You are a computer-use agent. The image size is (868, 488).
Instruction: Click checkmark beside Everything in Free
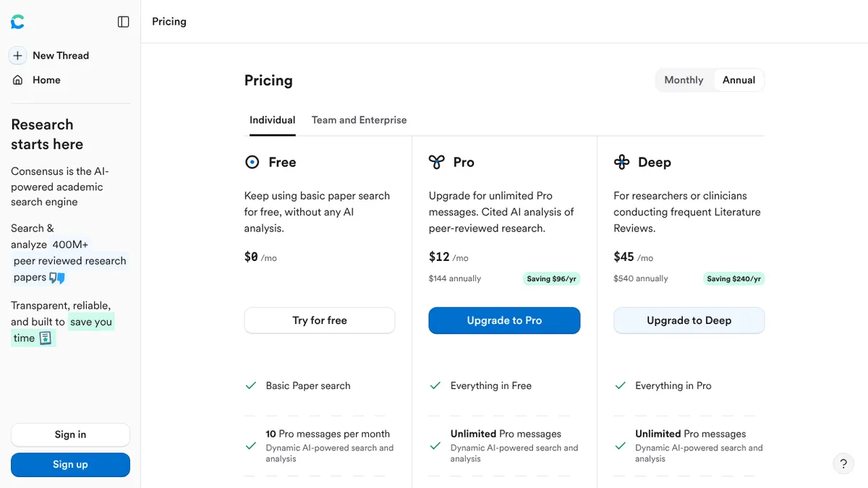pyautogui.click(x=435, y=386)
